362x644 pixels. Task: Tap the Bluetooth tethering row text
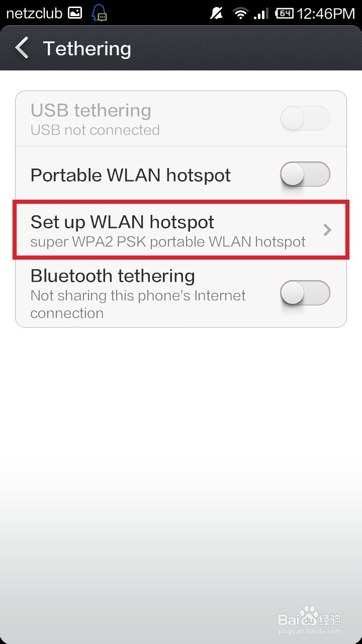click(x=138, y=294)
